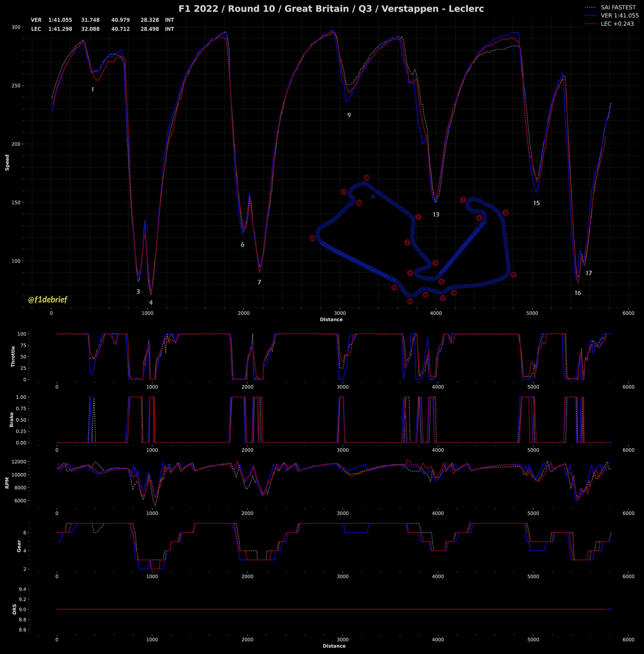644x654 pixels.
Task: Click Verstappen's 31.748 sector one time
Action: 90,20
